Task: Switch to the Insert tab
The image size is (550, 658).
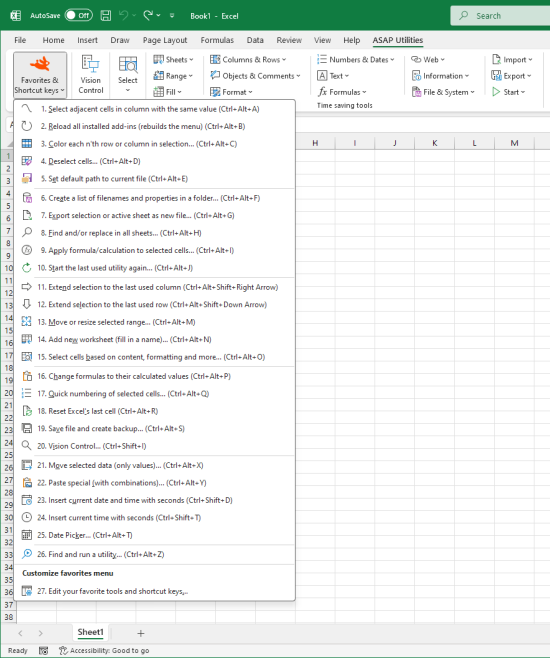Action: [x=87, y=40]
